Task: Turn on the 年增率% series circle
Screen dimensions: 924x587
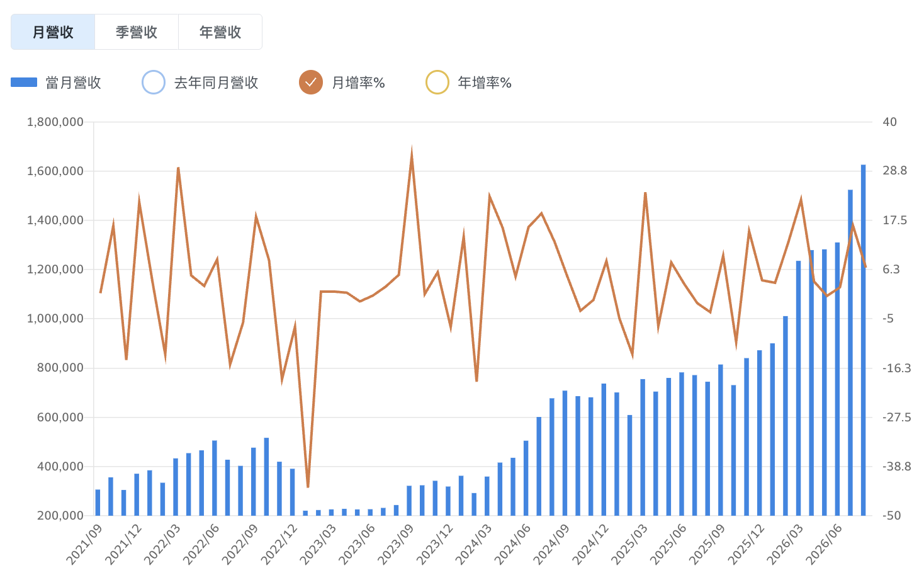Action: click(x=437, y=83)
